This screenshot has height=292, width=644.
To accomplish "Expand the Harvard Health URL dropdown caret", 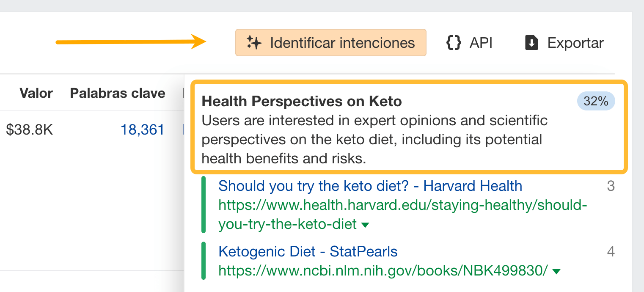I will 365,225.
